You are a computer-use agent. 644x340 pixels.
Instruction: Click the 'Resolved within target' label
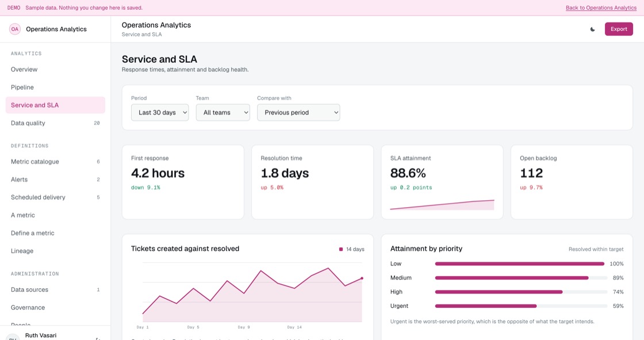(596, 249)
